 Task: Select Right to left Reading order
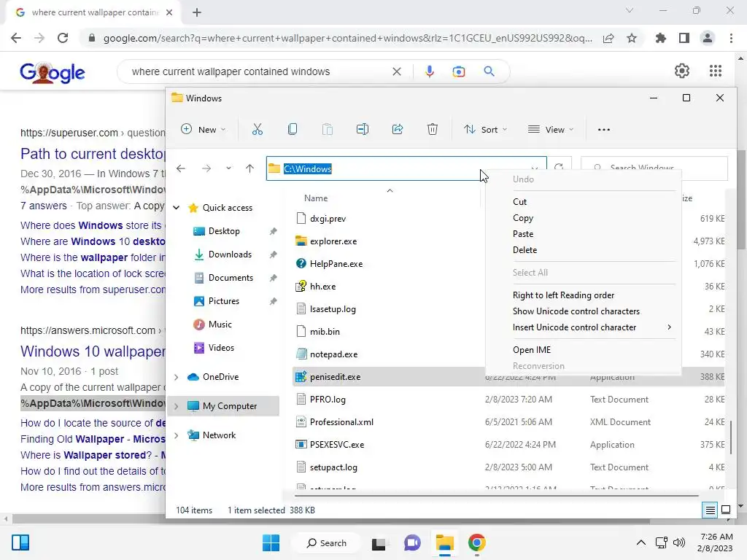[563, 295]
